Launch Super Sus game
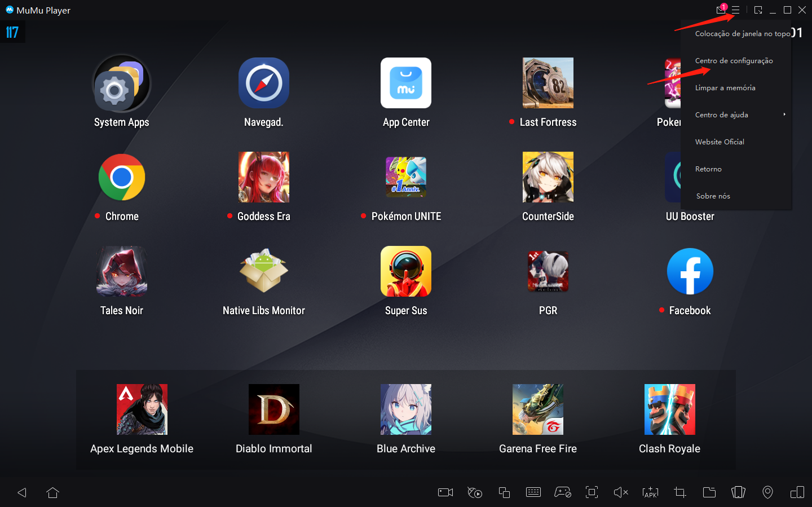Viewport: 812px width, 507px height. click(406, 271)
